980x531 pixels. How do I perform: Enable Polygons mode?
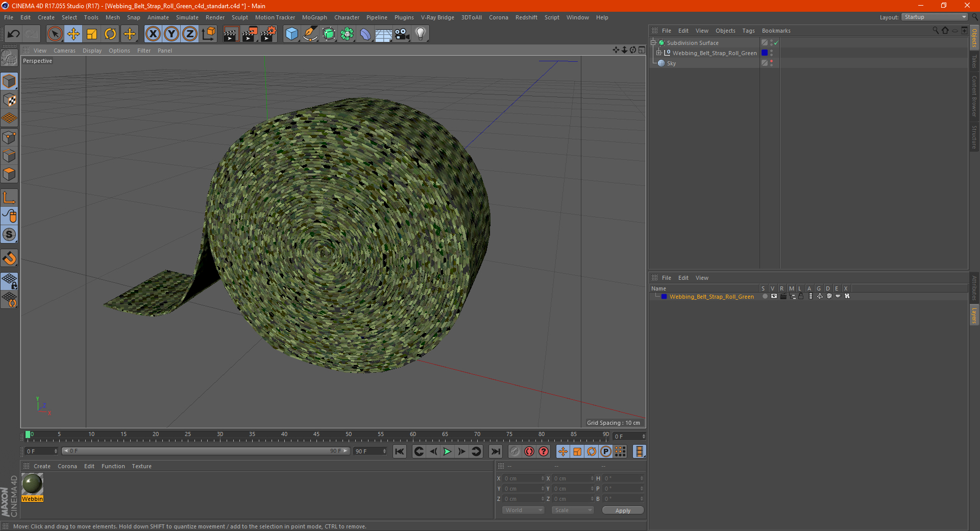[x=10, y=174]
